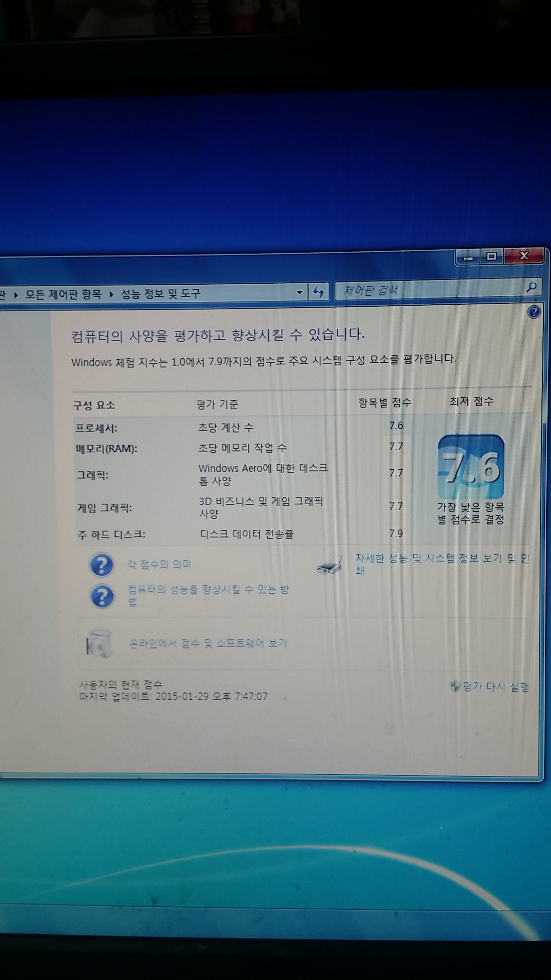Open the 각 점수의 의미 link
This screenshot has height=980, width=551.
click(x=159, y=565)
